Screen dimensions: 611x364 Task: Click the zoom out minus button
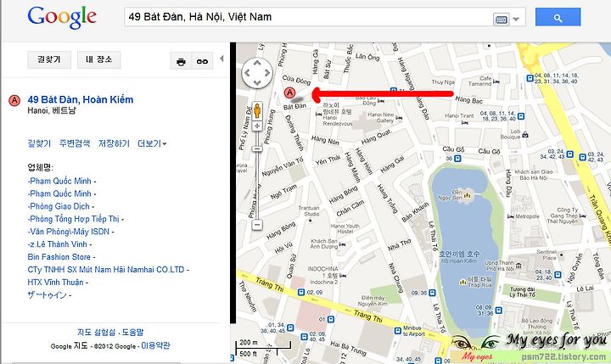coord(257,225)
